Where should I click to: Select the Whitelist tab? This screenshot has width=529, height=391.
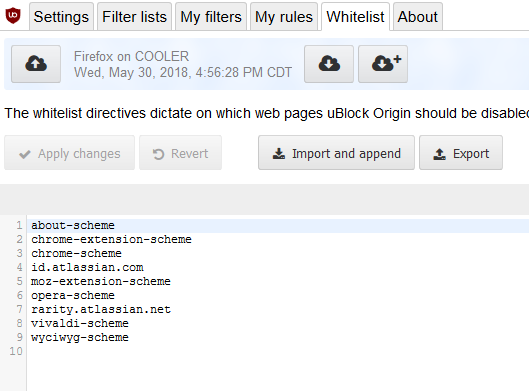pyautogui.click(x=356, y=17)
